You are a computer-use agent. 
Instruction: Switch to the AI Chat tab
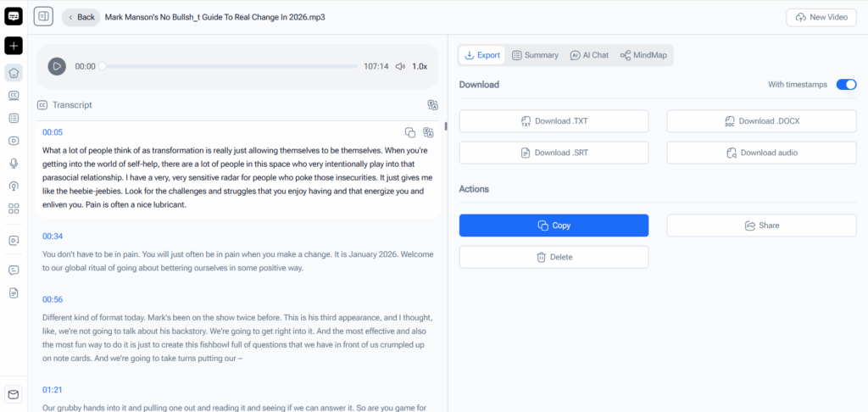coord(589,55)
